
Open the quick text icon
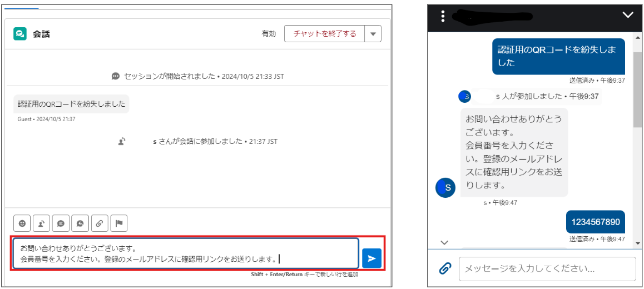[x=61, y=223]
